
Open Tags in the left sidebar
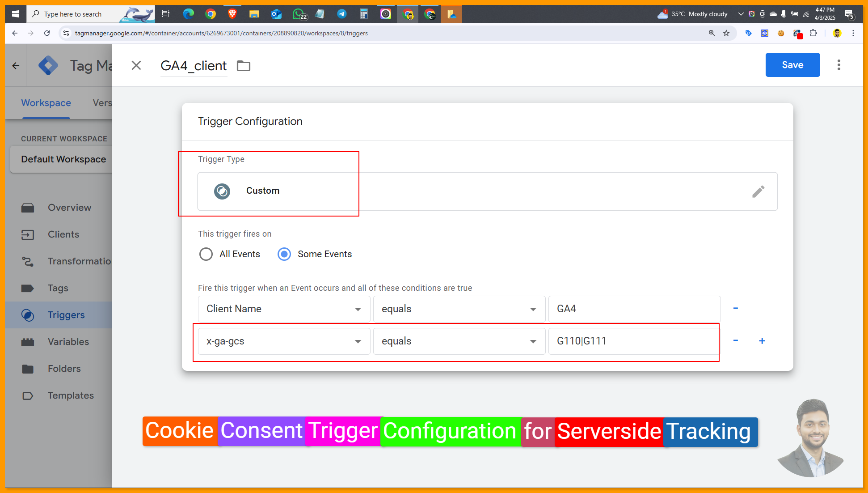pyautogui.click(x=58, y=288)
